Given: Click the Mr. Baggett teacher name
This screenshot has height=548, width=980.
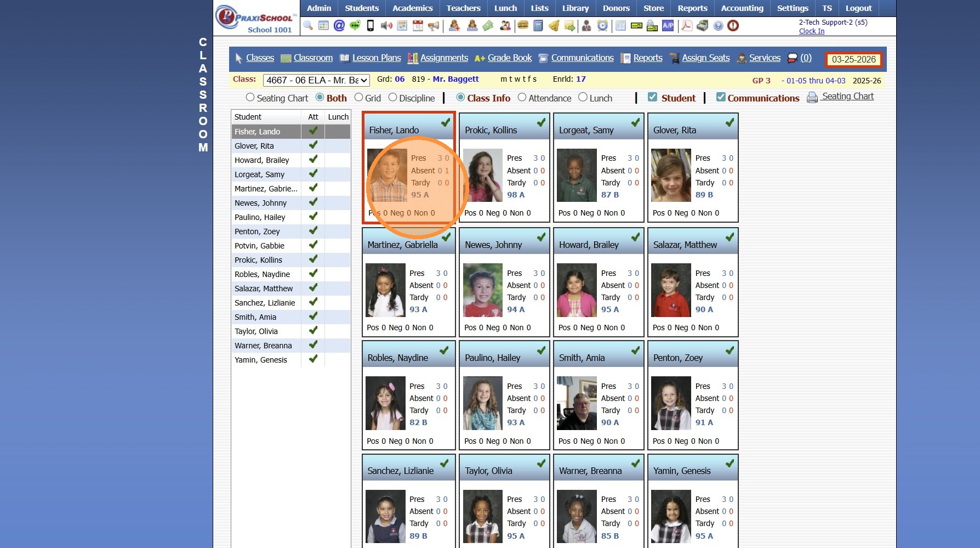Looking at the screenshot, I should 455,79.
